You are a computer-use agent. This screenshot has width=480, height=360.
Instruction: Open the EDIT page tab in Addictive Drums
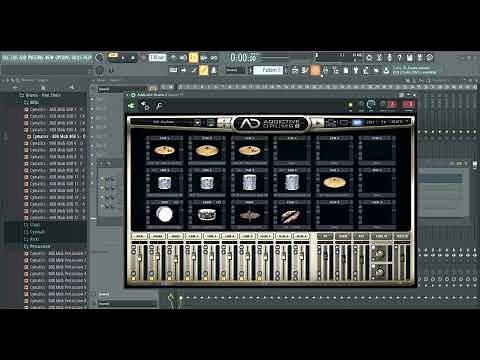tap(370, 122)
